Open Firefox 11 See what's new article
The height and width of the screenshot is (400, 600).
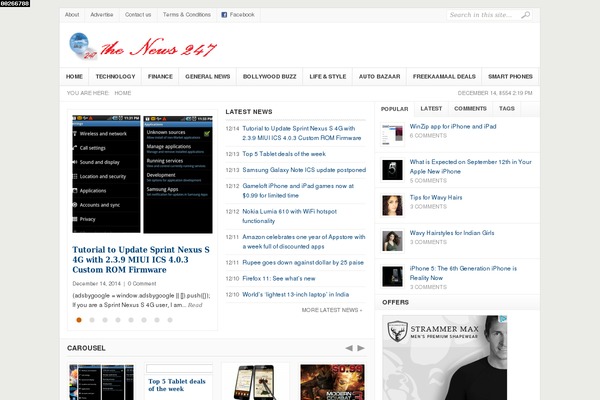(279, 279)
